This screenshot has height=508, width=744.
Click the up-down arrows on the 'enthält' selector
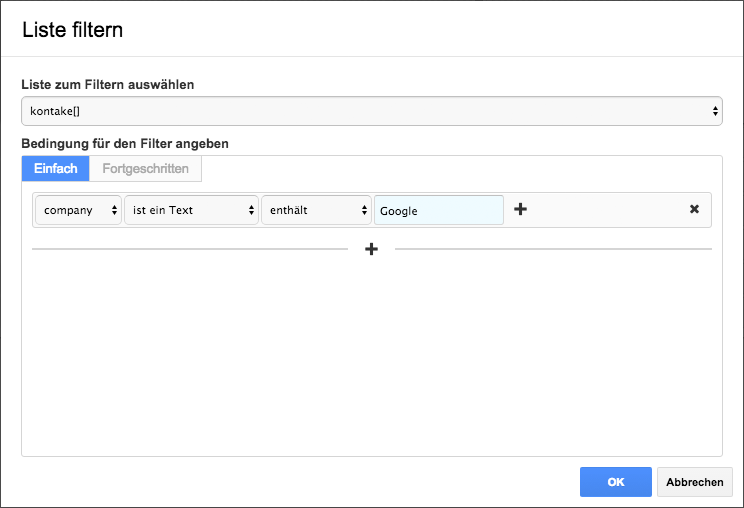364,210
